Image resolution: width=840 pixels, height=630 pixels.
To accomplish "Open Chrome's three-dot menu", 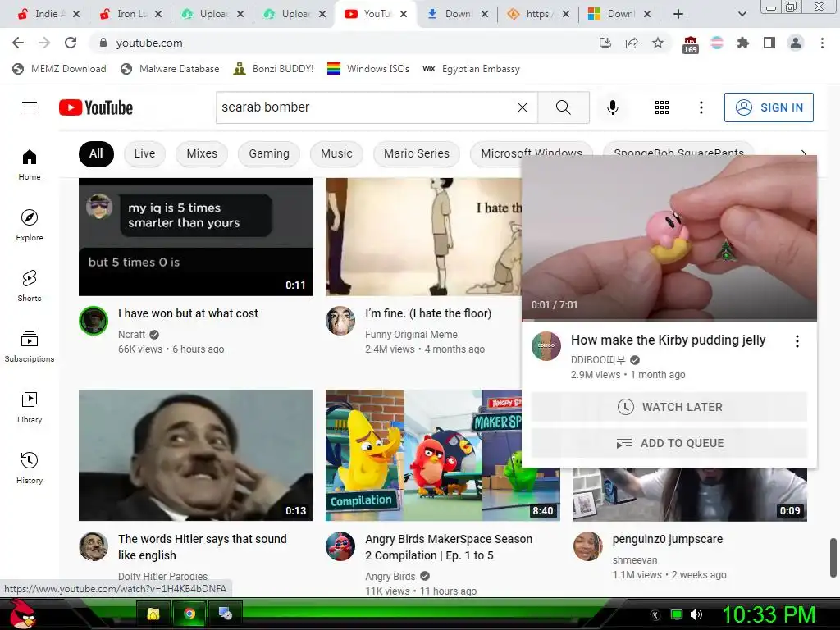I will tap(822, 43).
